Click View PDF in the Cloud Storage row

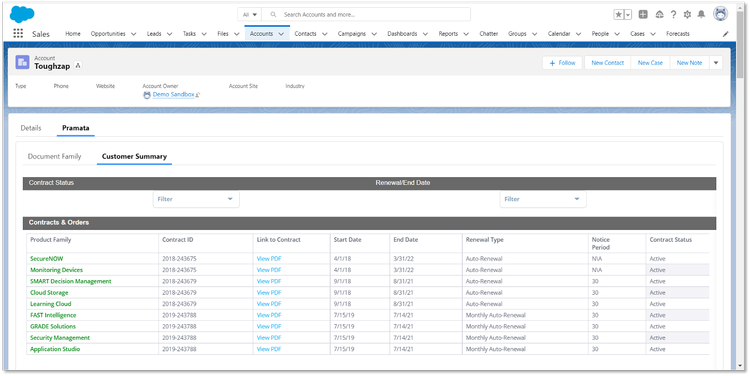[x=269, y=292]
